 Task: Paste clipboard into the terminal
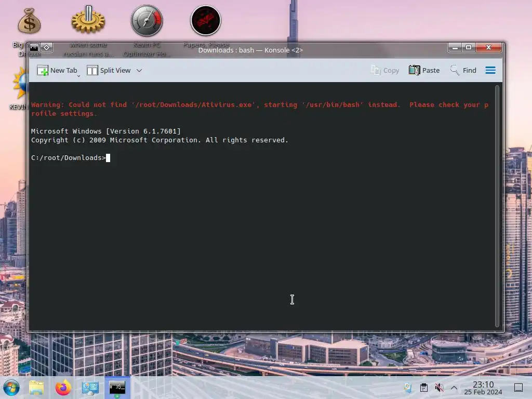[x=424, y=70]
